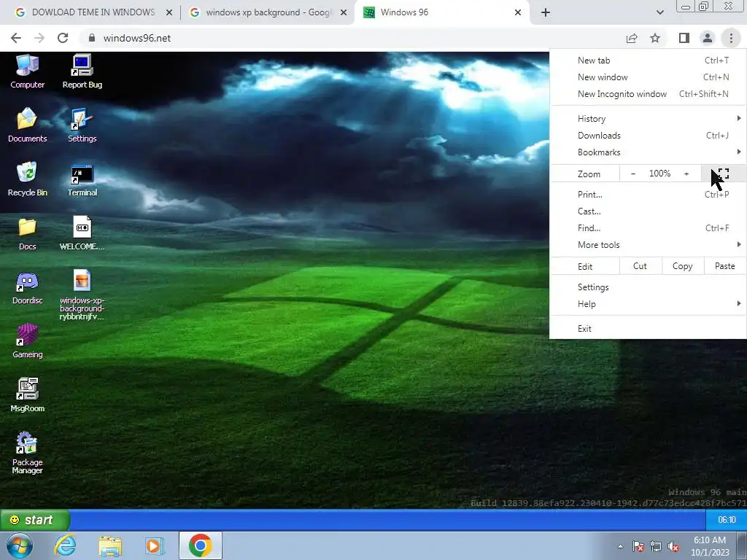
Task: Toggle the Chrome side panel icon
Action: (x=684, y=38)
